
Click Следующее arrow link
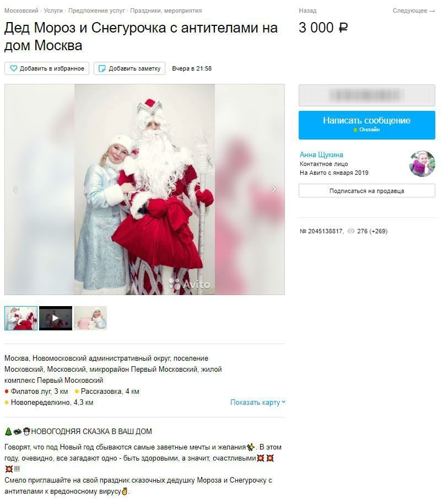click(414, 10)
